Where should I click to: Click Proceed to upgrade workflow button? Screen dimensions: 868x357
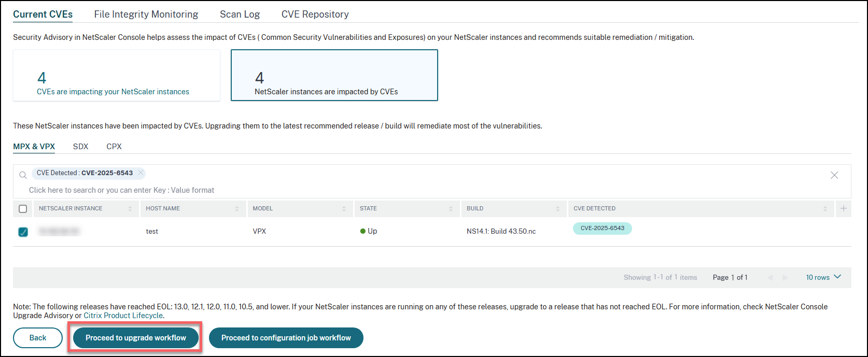(136, 338)
